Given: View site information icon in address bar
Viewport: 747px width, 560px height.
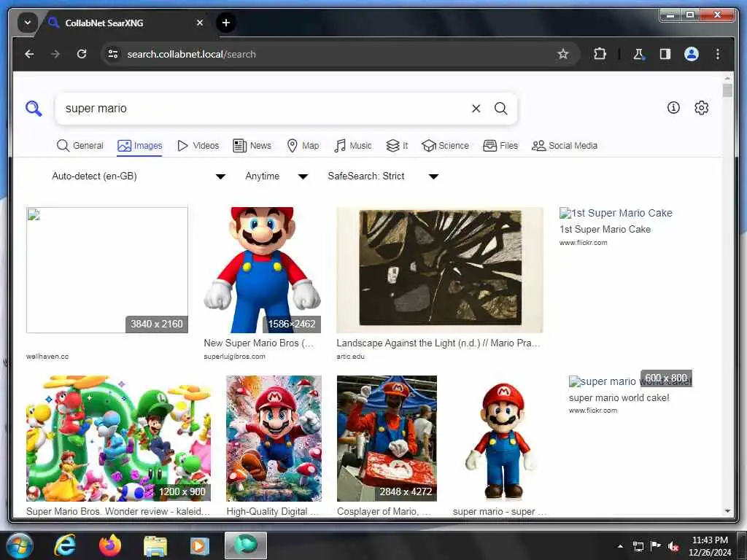Looking at the screenshot, I should click(x=113, y=54).
